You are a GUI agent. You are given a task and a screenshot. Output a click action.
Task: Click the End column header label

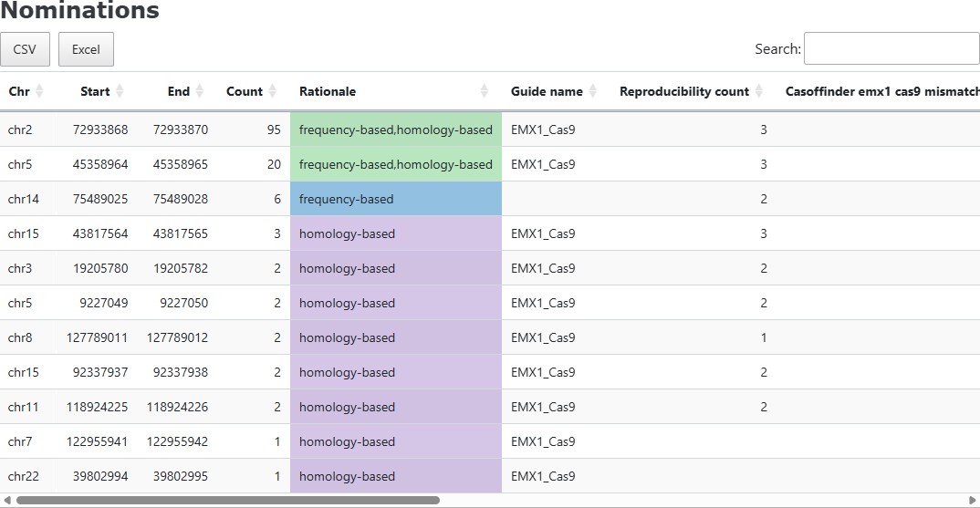179,91
